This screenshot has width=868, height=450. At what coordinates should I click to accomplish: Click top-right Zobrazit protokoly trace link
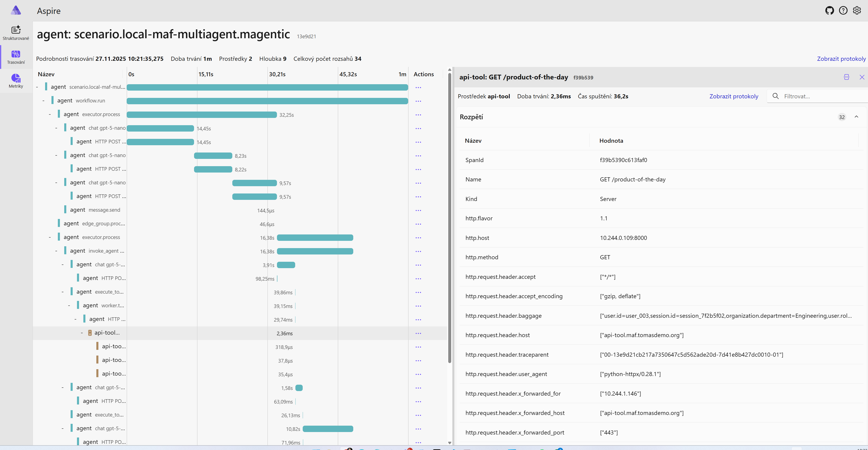pyautogui.click(x=841, y=58)
